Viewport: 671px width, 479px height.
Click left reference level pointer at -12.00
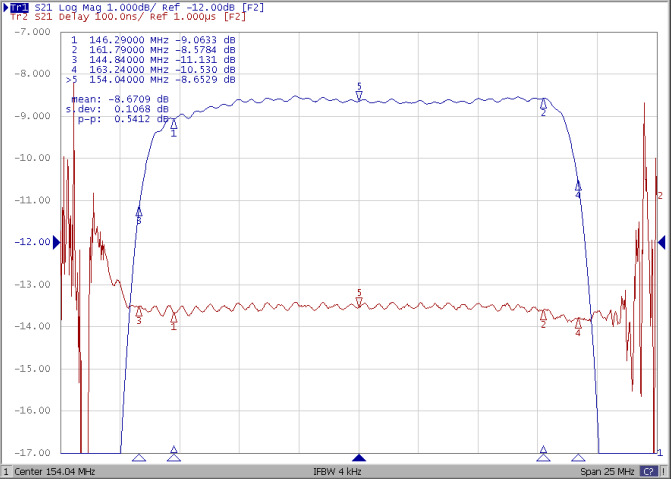coord(56,242)
